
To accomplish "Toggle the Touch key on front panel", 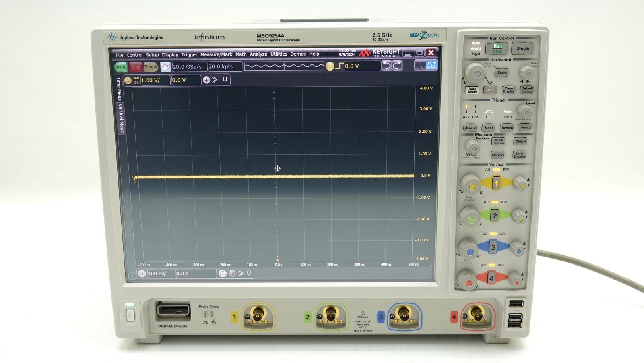I will (490, 90).
